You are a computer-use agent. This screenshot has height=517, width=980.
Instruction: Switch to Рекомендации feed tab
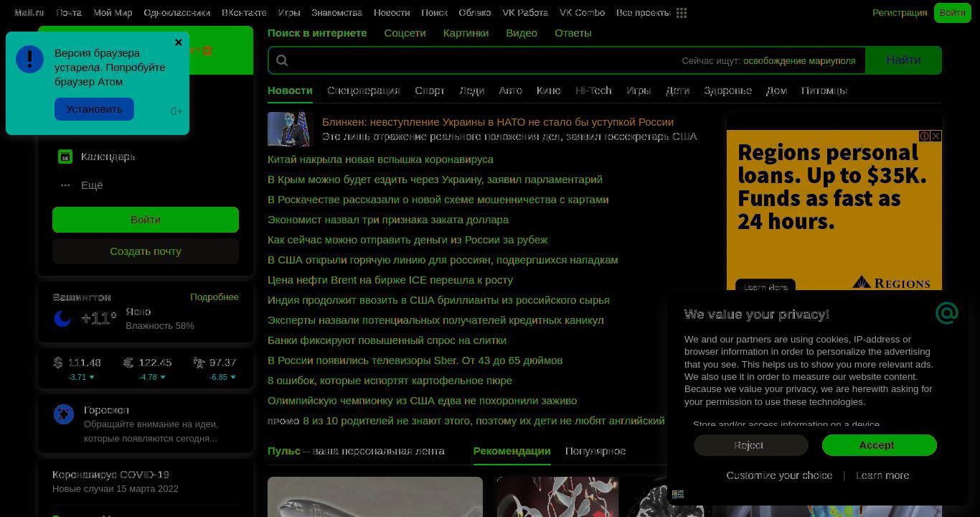tap(512, 451)
